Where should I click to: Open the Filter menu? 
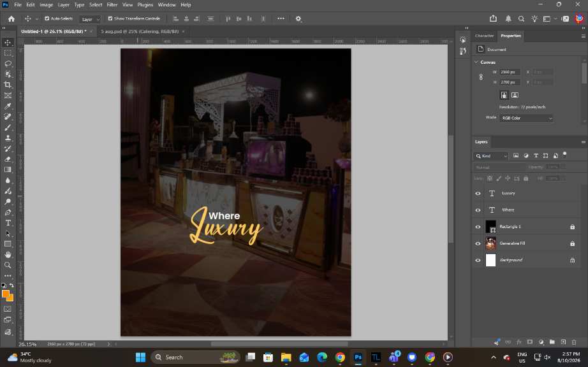click(x=112, y=5)
